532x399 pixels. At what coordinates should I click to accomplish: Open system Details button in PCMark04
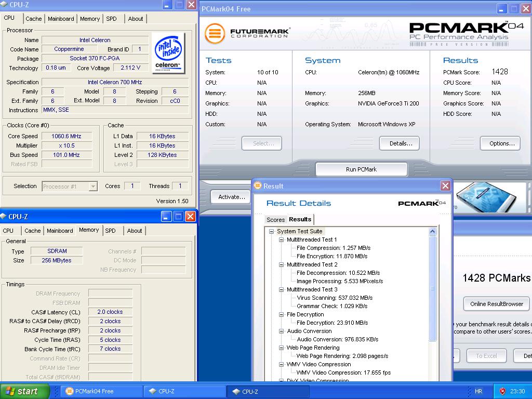tap(400, 143)
